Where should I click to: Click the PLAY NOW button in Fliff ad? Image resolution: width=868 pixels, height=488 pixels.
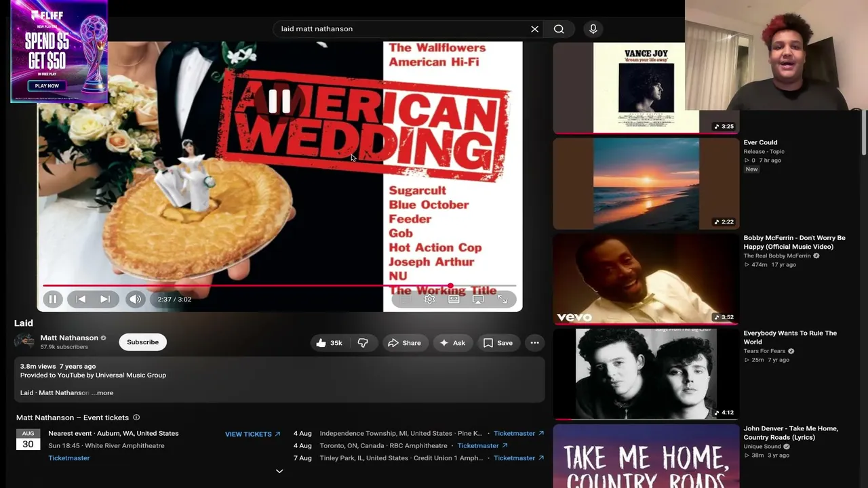[47, 86]
